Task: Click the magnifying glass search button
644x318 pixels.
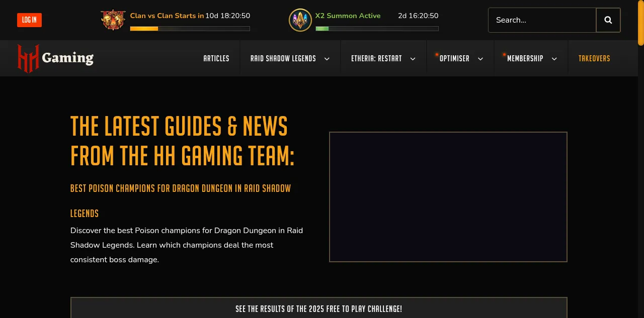Action: pyautogui.click(x=608, y=20)
